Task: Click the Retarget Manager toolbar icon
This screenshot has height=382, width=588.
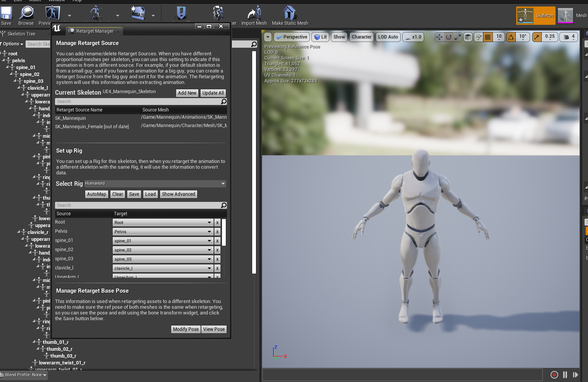Action: tap(218, 13)
